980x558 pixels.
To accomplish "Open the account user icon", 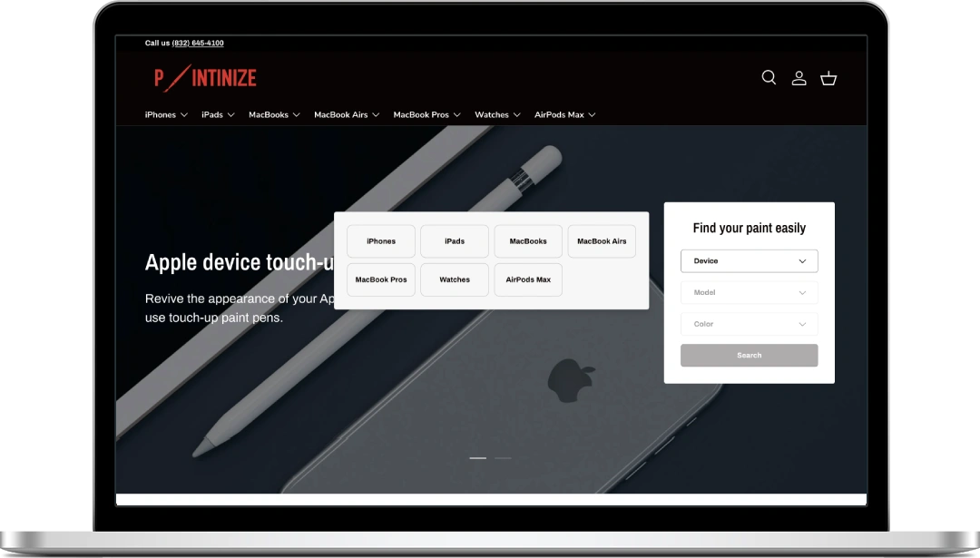I will tap(799, 78).
